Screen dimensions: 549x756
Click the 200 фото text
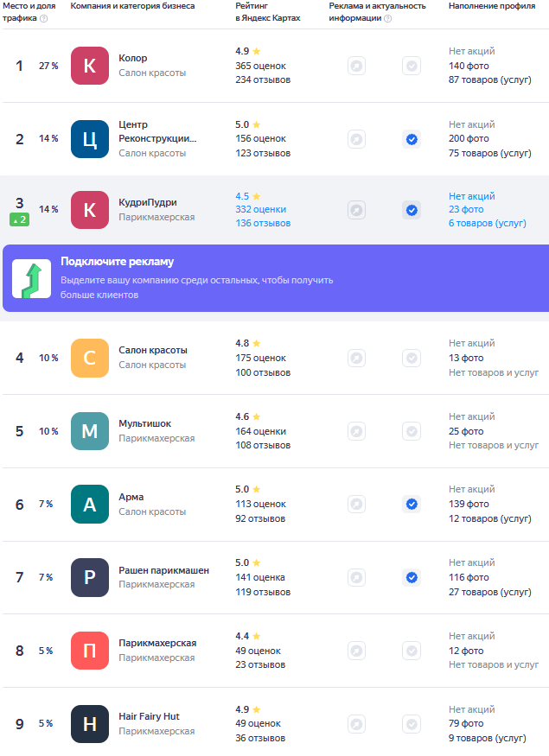coord(469,138)
